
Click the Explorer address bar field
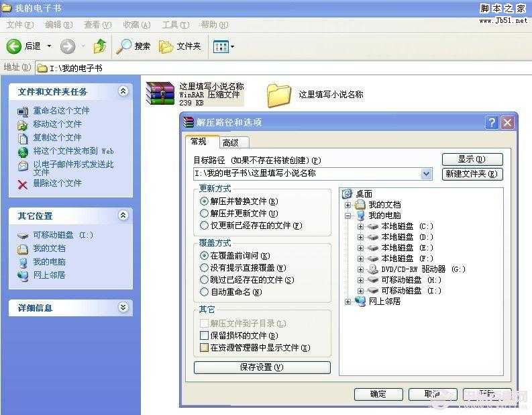[283, 68]
